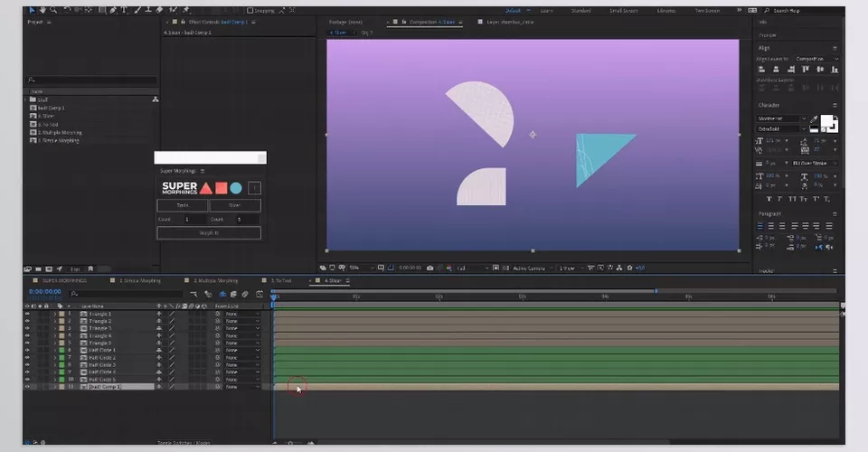Open the Montserrat font family dropdown
Image resolution: width=868 pixels, height=452 pixels.
coord(781,119)
